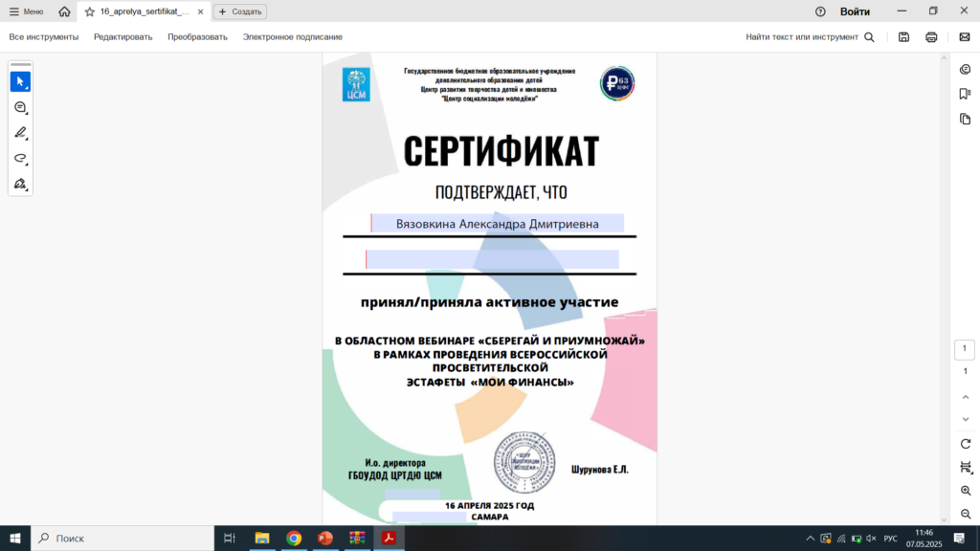Open the page display settings icon
Viewport: 980px width, 551px height.
(x=965, y=467)
